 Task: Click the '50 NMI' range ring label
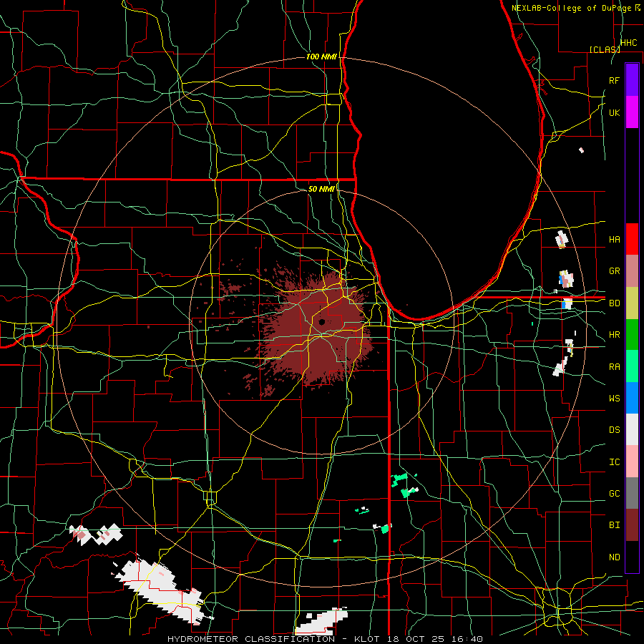(321, 189)
